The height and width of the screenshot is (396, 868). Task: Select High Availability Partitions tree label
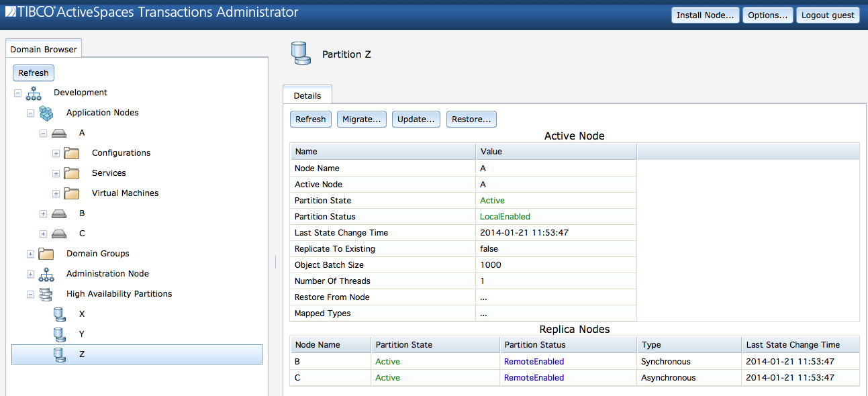click(x=119, y=294)
